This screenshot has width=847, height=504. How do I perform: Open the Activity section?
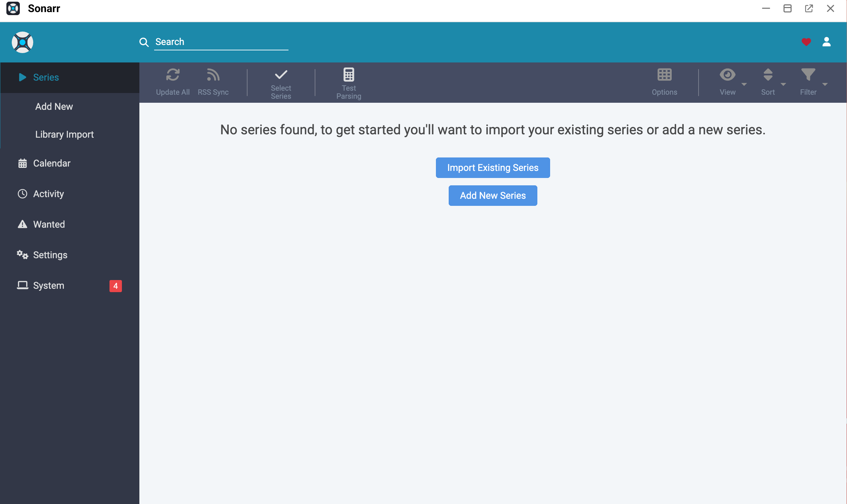coord(48,194)
